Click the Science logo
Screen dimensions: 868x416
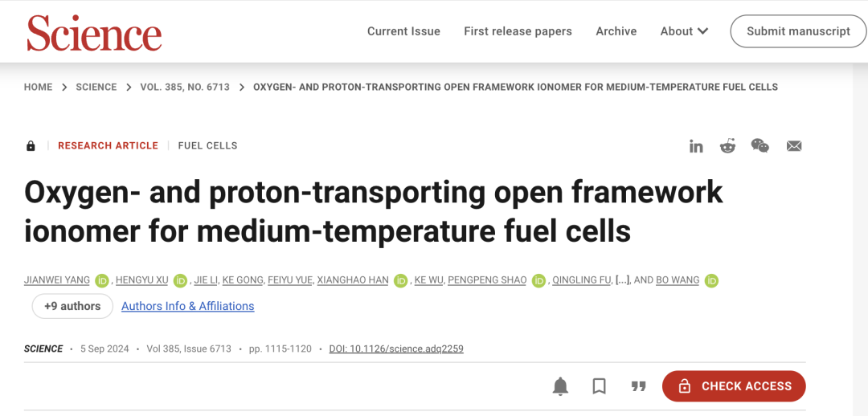94,33
